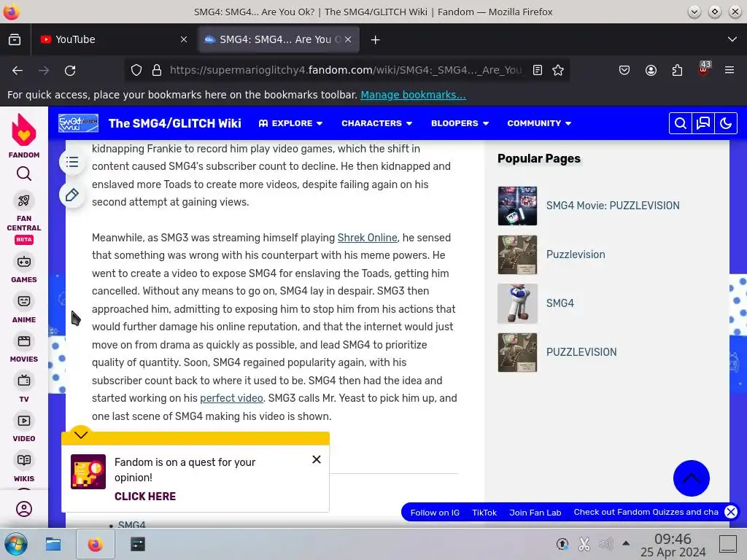The image size is (747, 560).
Task: Click the Manage bookmarks link
Action: (x=413, y=95)
